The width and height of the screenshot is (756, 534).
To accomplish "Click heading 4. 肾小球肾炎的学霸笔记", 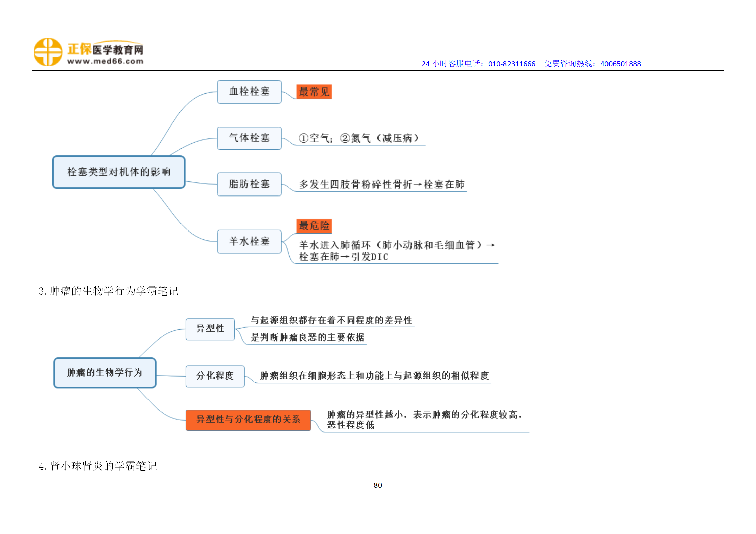I will coord(98,466).
